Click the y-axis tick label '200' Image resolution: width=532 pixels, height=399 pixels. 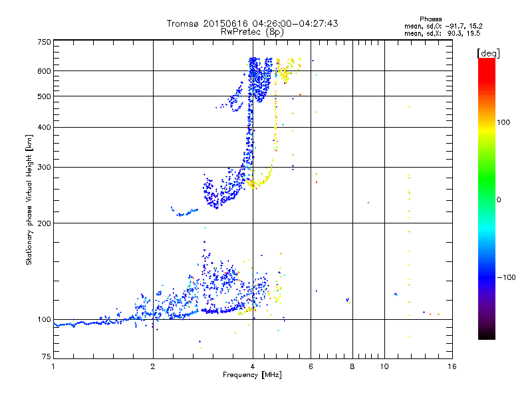pyautogui.click(x=44, y=223)
